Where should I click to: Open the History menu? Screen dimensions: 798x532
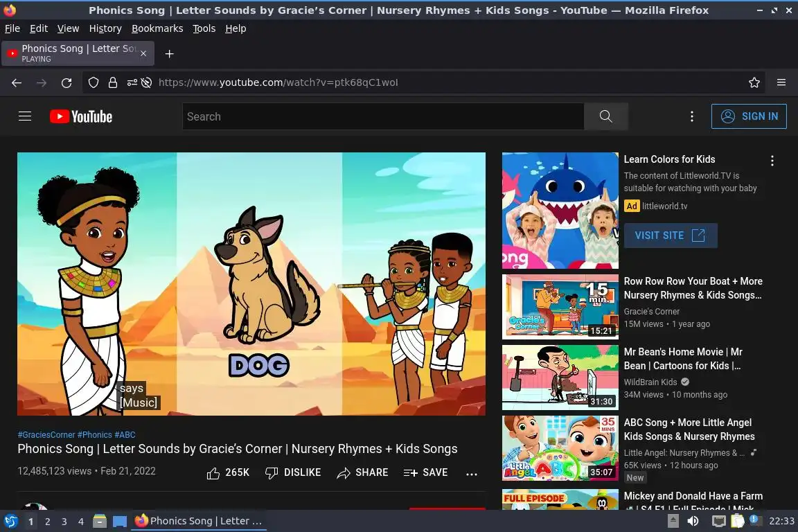coord(105,28)
